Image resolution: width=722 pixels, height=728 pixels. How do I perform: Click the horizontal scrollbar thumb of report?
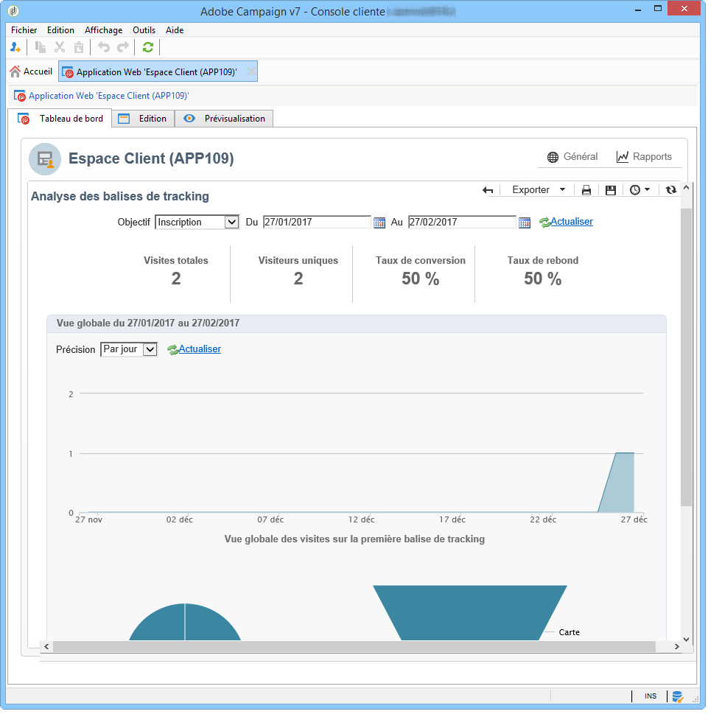(354, 647)
